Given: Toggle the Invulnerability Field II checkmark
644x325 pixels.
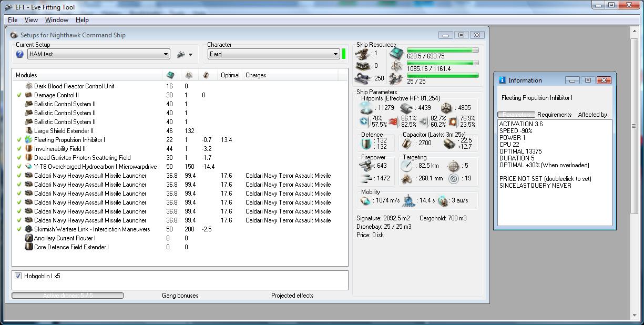Looking at the screenshot, I should coord(19,149).
